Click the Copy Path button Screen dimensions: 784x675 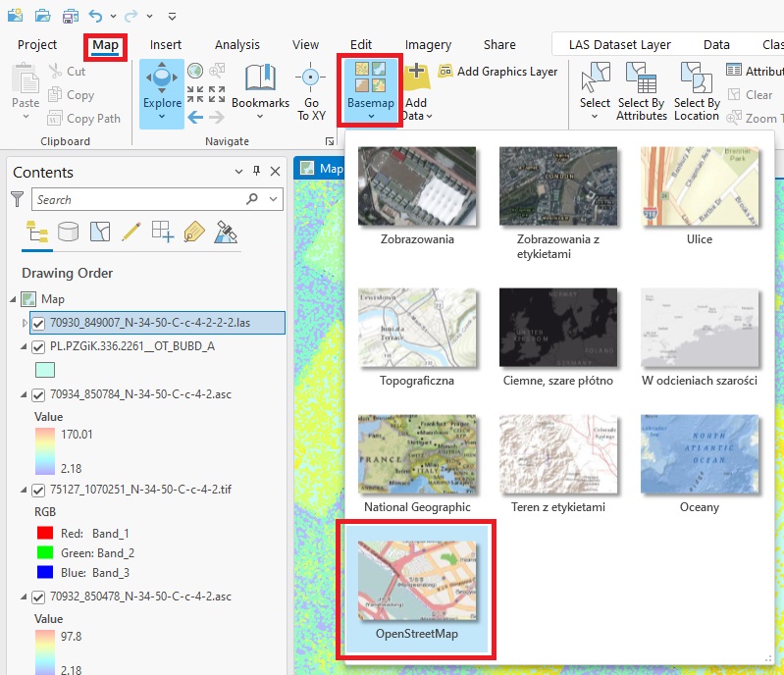tap(84, 119)
